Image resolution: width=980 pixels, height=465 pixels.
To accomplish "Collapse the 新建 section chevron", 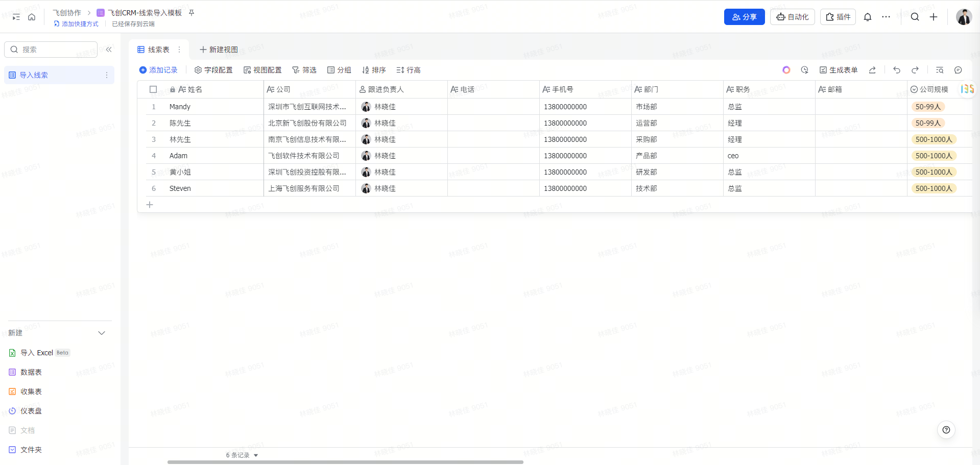I will click(x=102, y=333).
